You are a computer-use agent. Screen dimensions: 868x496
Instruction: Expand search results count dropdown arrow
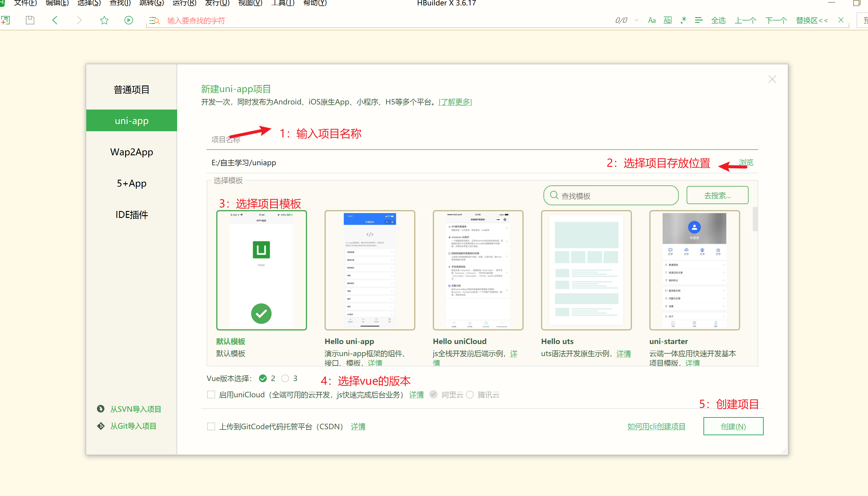click(x=636, y=20)
